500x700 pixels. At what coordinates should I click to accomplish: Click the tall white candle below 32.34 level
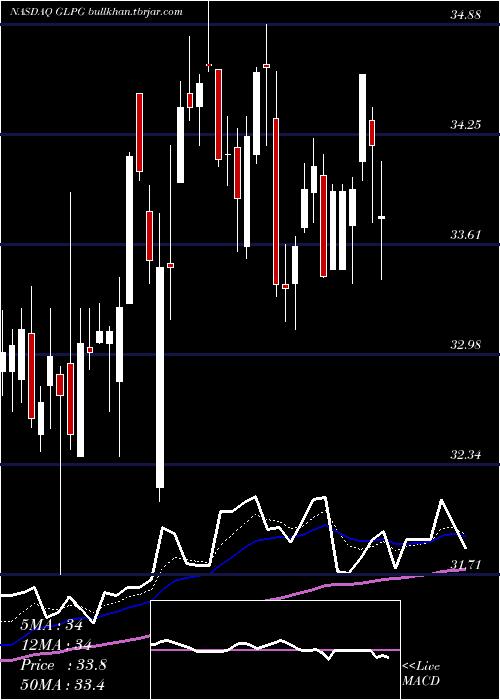pyautogui.click(x=160, y=377)
